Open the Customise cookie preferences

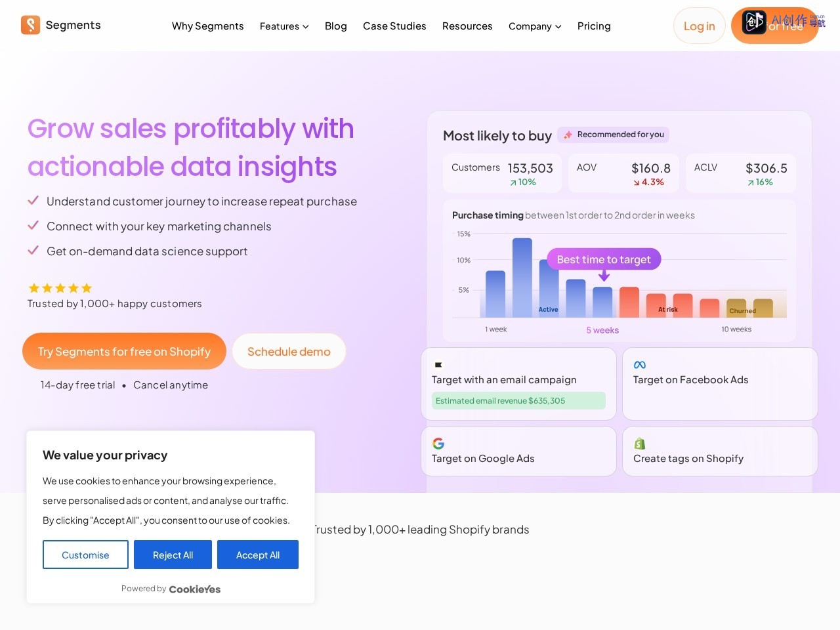[85, 555]
